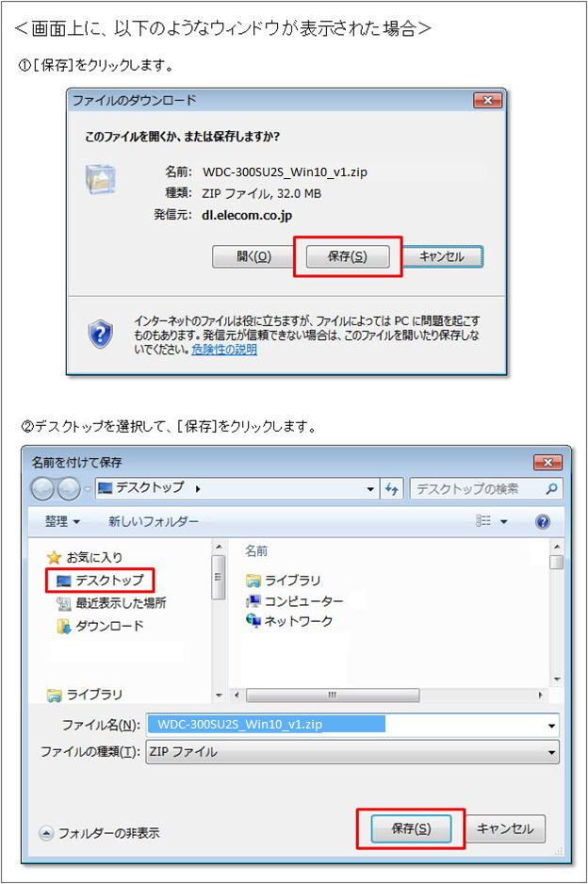Open the file name history dropdown arrow
The width and height of the screenshot is (588, 884).
tap(551, 726)
